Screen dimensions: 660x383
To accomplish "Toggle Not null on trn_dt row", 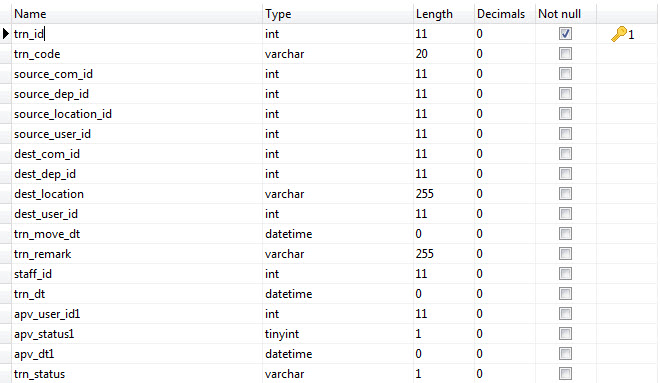I will 565,293.
